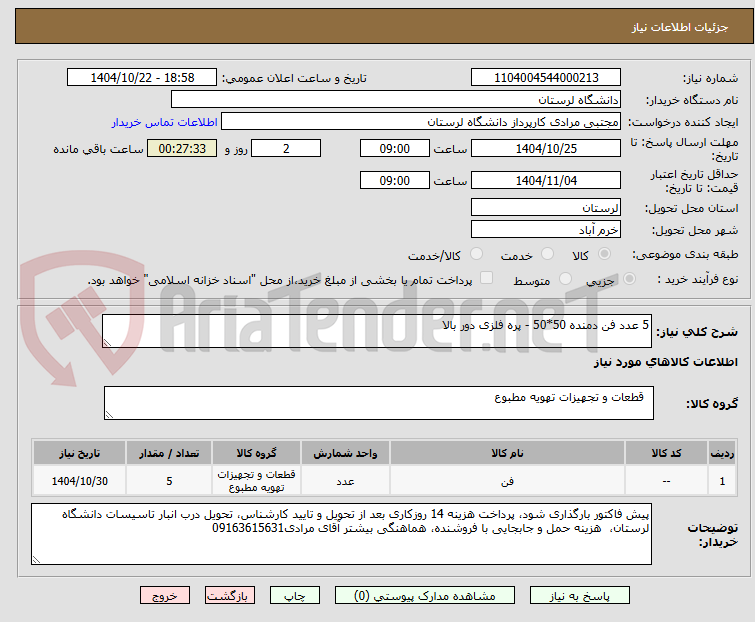Image resolution: width=755 pixels, height=622 pixels.
Task: Click the buyer name field دانشگاه لرستان
Action: (x=396, y=100)
